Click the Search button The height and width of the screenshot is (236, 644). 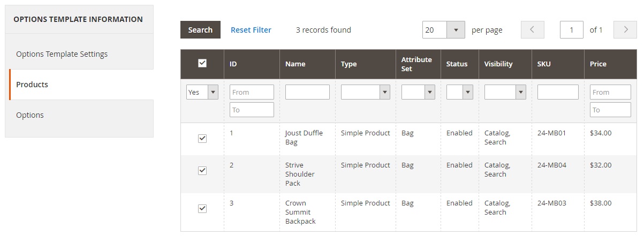pyautogui.click(x=200, y=30)
